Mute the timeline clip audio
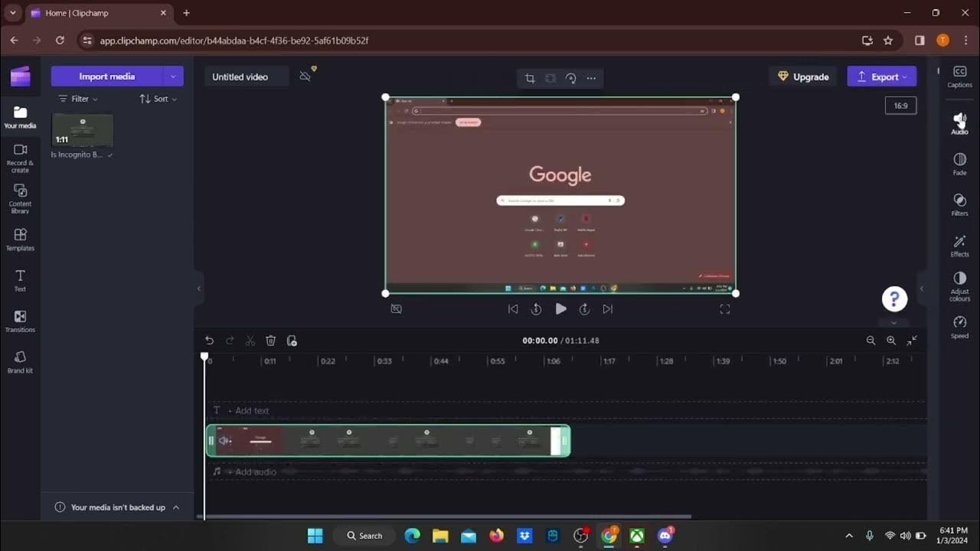980x551 pixels. click(224, 441)
